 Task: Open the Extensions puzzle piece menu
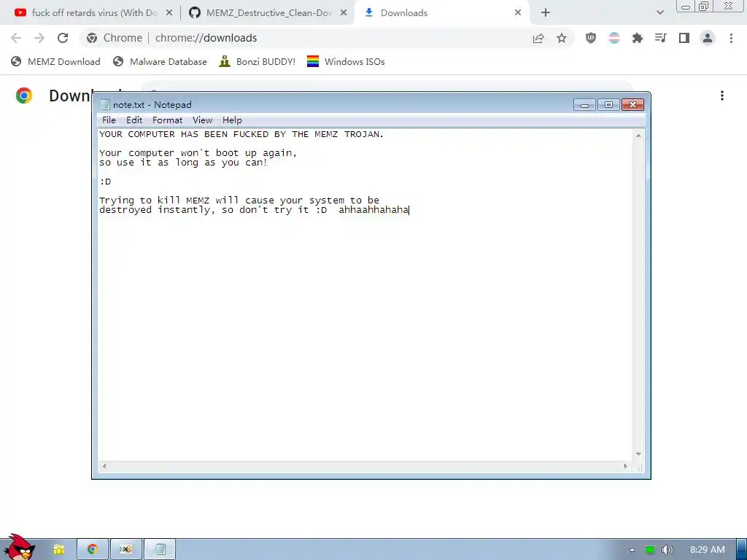(x=638, y=38)
